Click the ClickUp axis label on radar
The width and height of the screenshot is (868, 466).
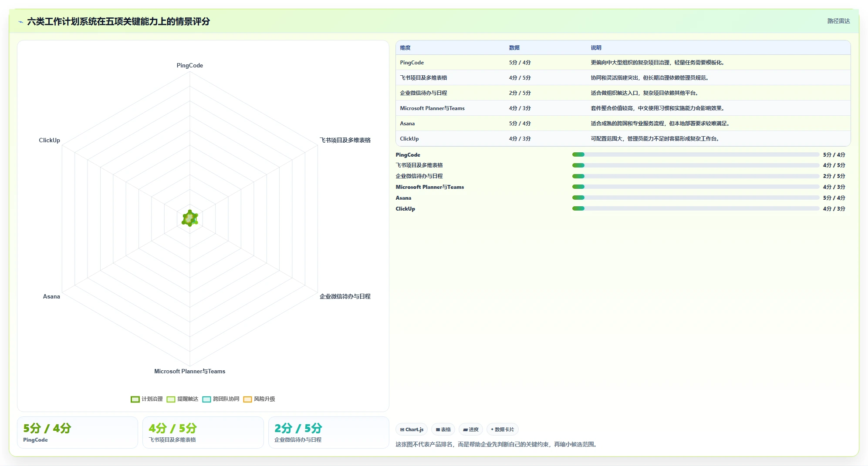pos(49,141)
